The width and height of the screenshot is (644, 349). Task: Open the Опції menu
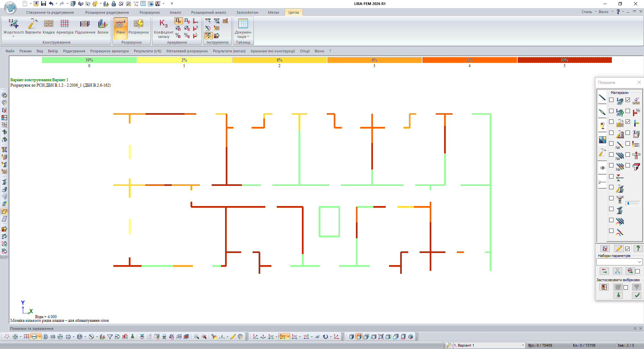pyautogui.click(x=305, y=51)
